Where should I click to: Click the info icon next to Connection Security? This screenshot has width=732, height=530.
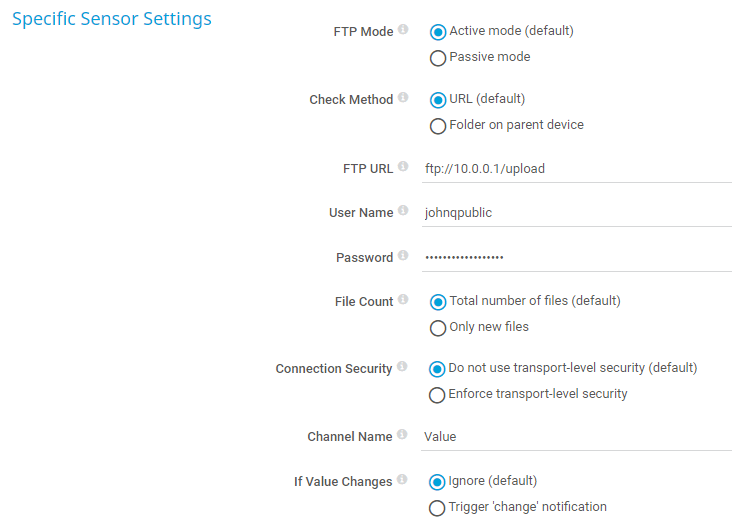click(x=402, y=367)
